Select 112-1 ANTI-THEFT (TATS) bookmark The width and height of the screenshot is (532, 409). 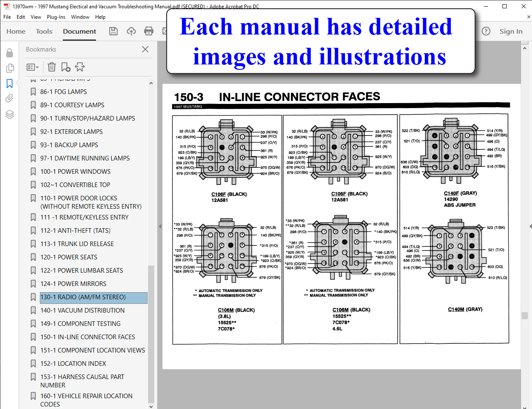coord(75,231)
